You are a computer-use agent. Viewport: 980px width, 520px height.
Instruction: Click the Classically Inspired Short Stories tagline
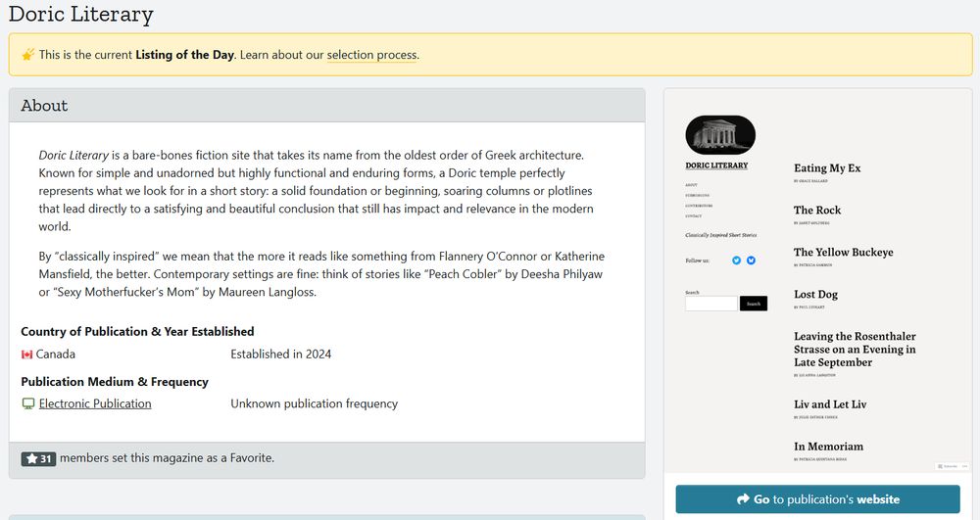pyautogui.click(x=720, y=235)
